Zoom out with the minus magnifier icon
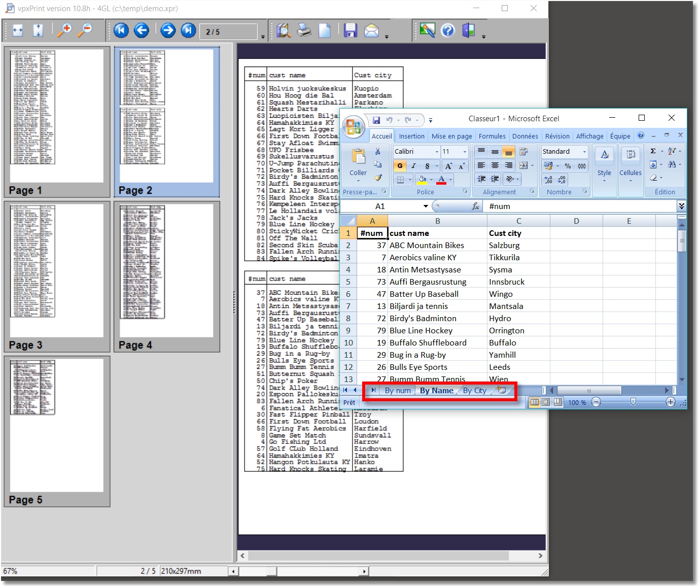This screenshot has height=588, width=700. click(85, 30)
